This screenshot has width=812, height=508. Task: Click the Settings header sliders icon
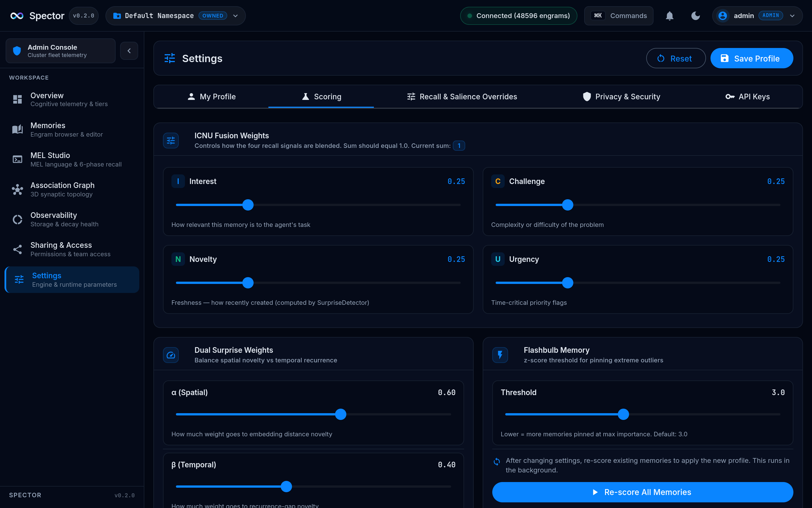click(170, 58)
